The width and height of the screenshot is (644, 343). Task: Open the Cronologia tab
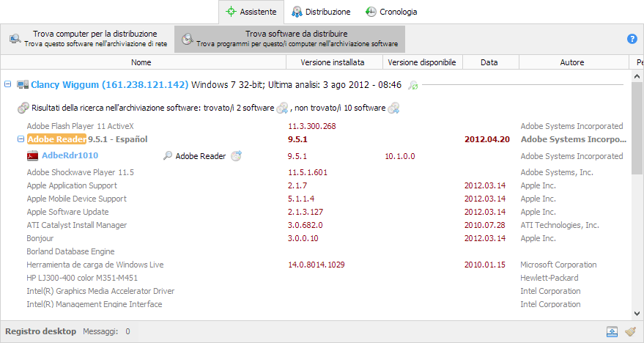tap(391, 12)
